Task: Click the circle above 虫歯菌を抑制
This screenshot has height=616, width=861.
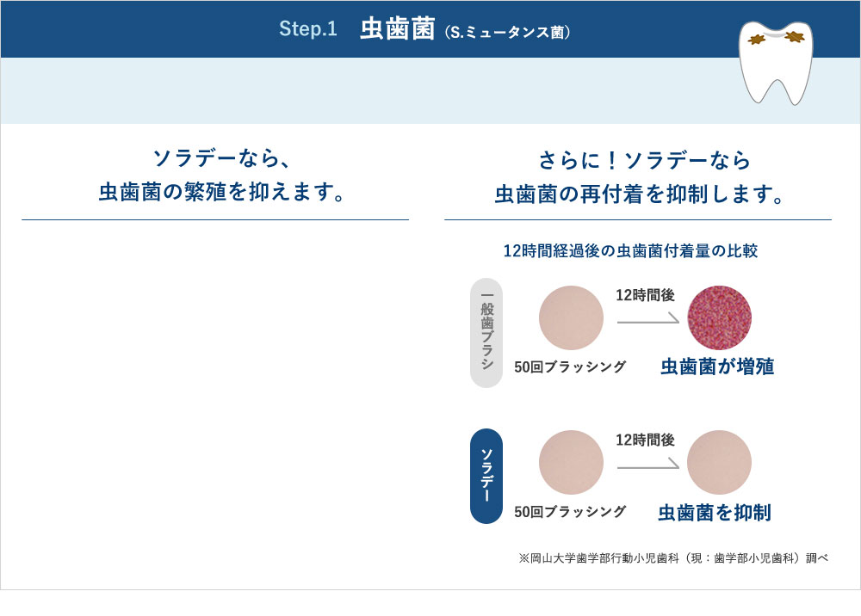Action: (719, 462)
